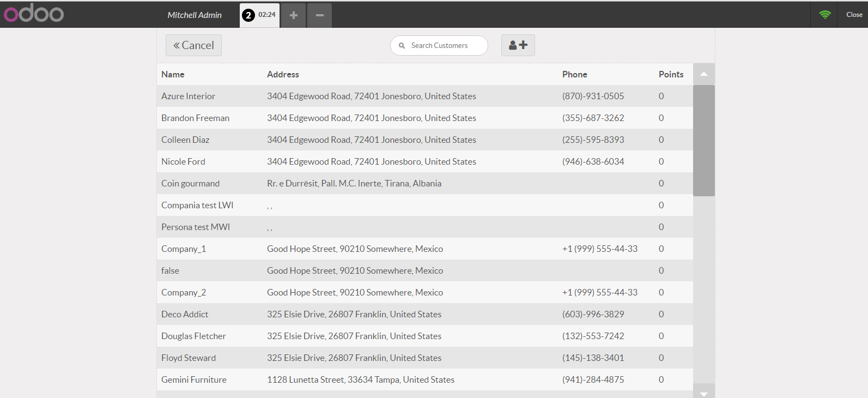Remove current order with minus button
Screen dimensions: 868x398
tap(320, 15)
